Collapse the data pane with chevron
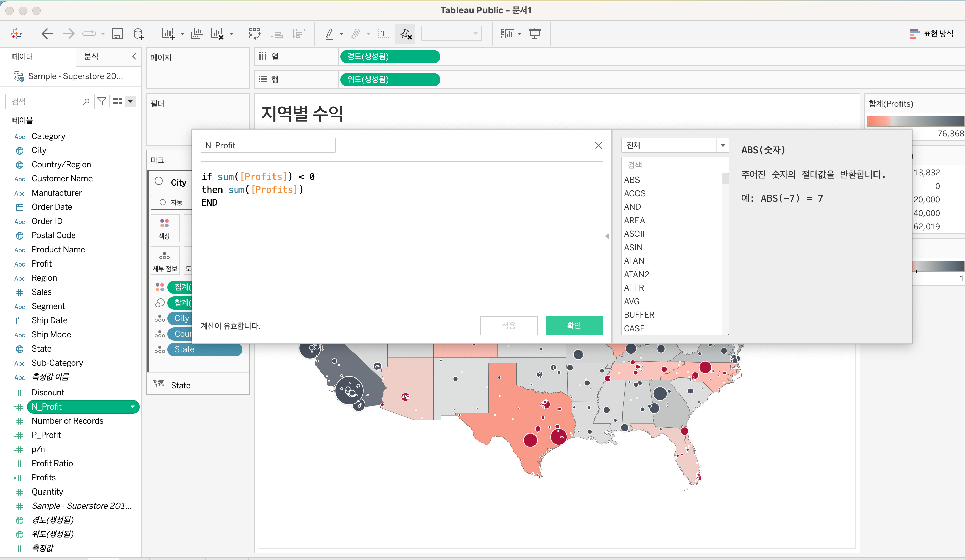965x560 pixels. pos(134,56)
